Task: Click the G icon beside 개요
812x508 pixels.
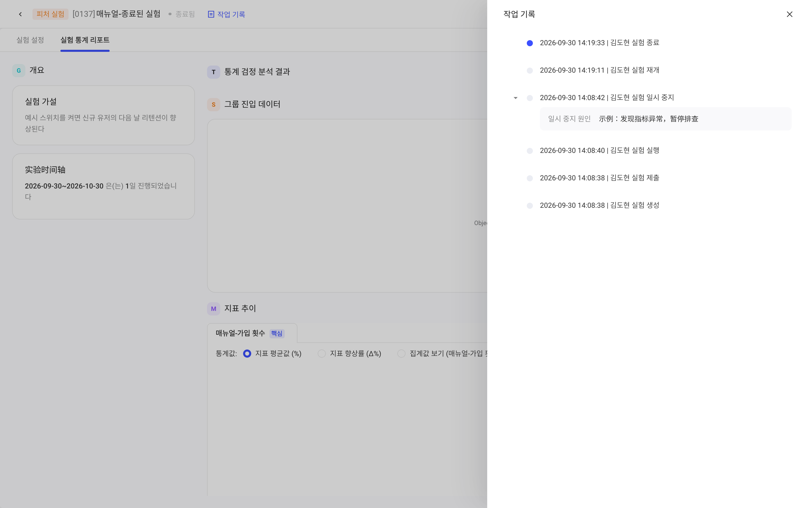Action: pyautogui.click(x=19, y=71)
